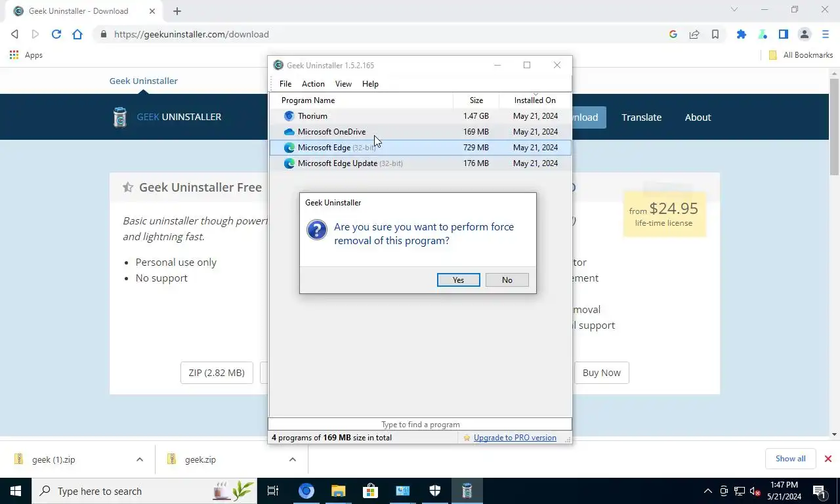Open Windows Security shield in taskbar
Image resolution: width=840 pixels, height=504 pixels.
pos(434,491)
